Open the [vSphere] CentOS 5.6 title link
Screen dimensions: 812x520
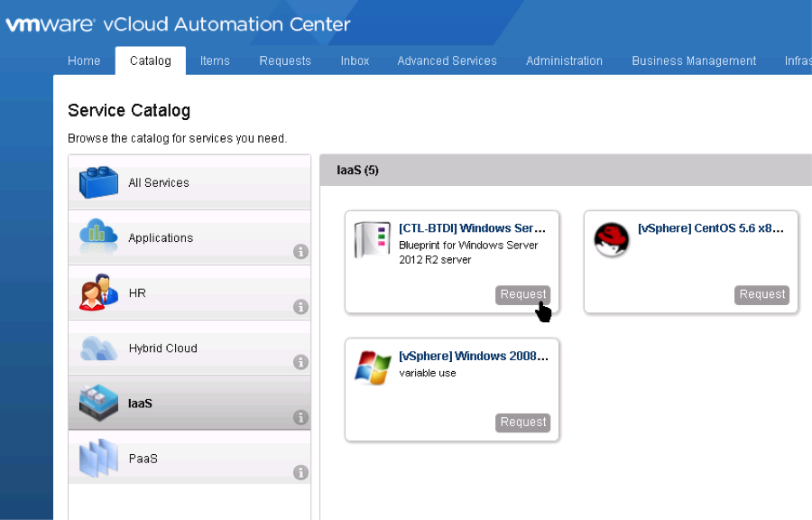(x=711, y=227)
